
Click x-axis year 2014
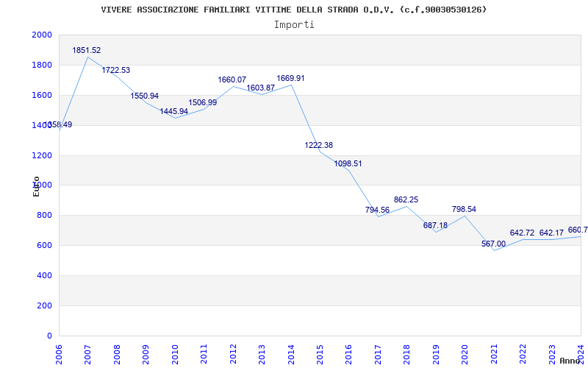(291, 354)
